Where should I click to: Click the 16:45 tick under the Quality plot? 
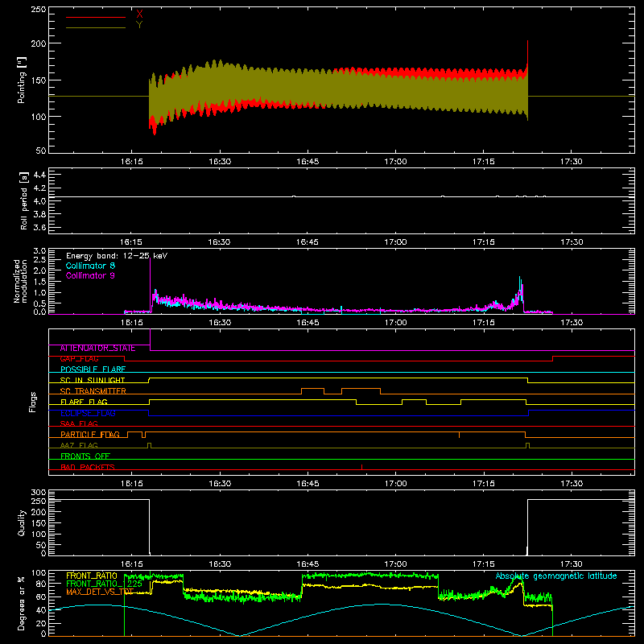pos(308,564)
